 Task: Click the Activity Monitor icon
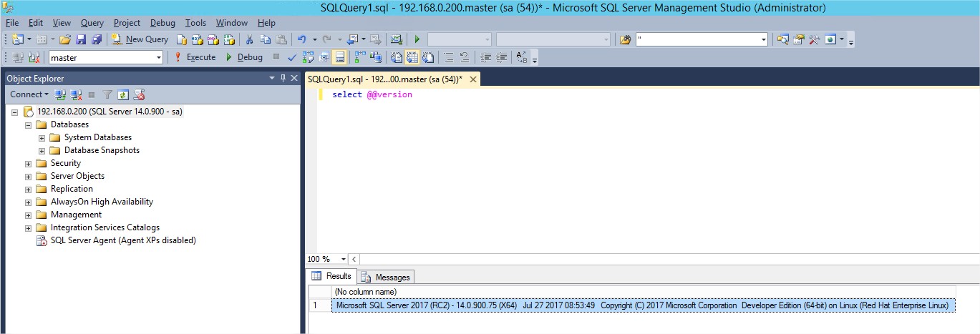(x=396, y=39)
